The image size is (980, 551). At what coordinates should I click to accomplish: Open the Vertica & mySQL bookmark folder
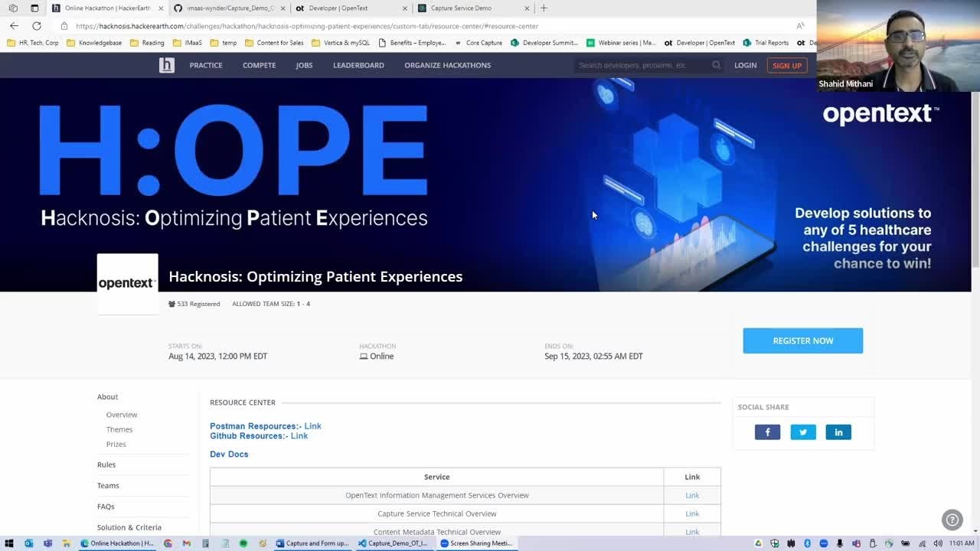(x=340, y=43)
